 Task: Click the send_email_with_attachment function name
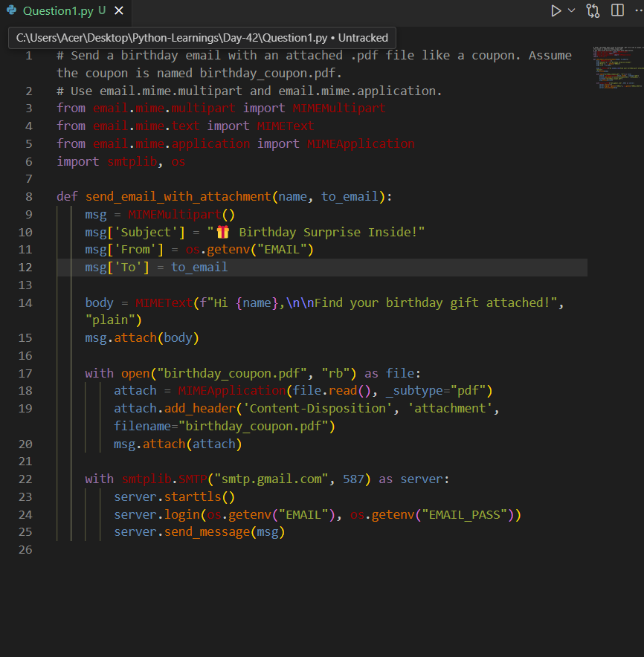(x=178, y=196)
